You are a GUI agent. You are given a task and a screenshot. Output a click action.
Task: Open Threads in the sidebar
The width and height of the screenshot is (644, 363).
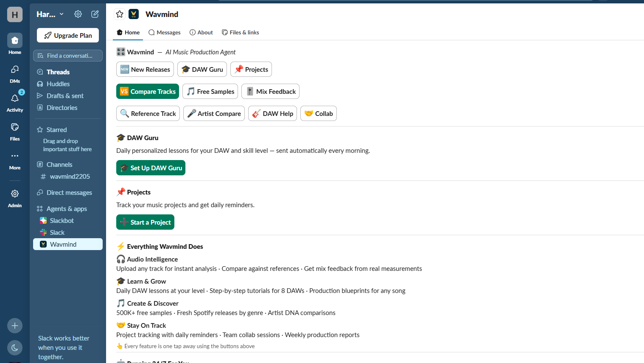coord(68,72)
